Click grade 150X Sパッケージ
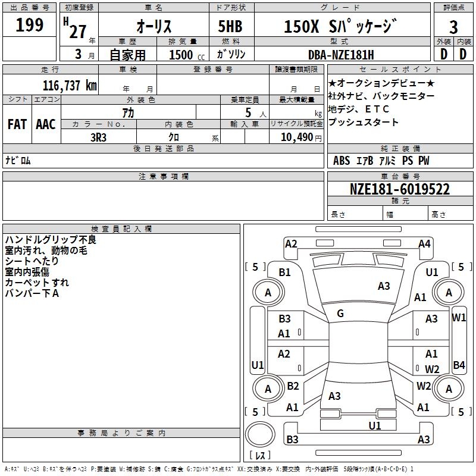 tap(340, 26)
